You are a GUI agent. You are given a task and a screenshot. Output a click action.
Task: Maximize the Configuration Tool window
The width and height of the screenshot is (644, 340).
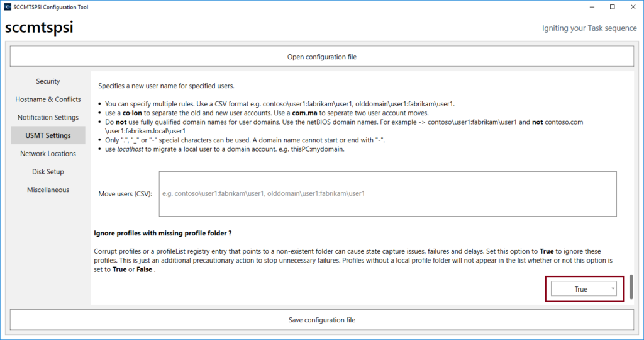click(612, 7)
